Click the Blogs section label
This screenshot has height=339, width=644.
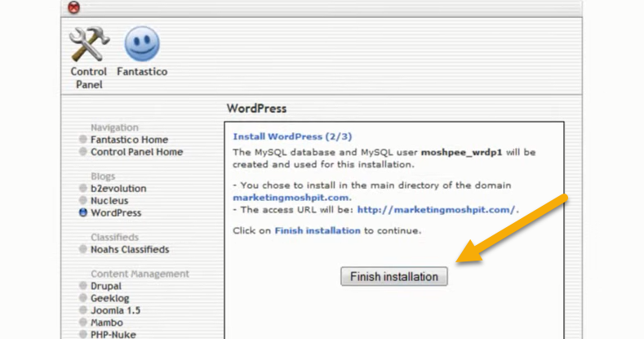[x=103, y=176]
